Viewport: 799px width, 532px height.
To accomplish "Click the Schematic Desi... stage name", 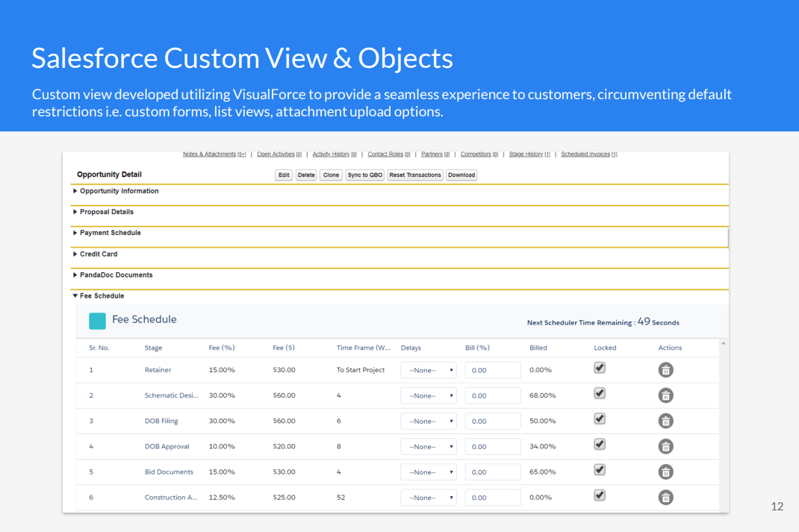I will coord(172,395).
